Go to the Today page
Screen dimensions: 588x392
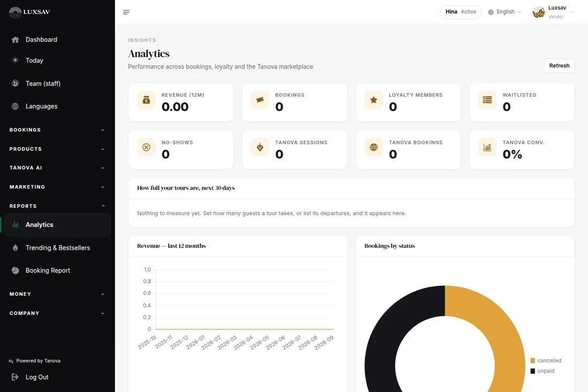tap(57, 60)
